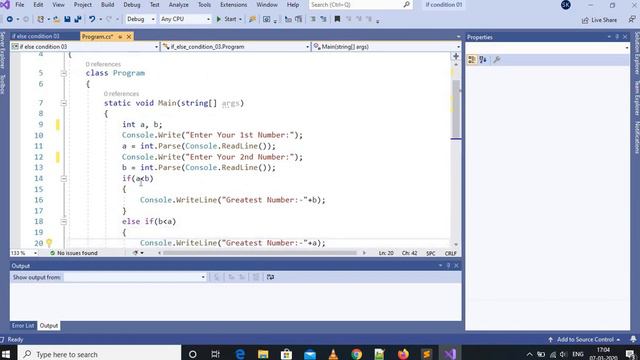Open the Edit menu
This screenshot has height=360, width=640.
click(x=38, y=5)
